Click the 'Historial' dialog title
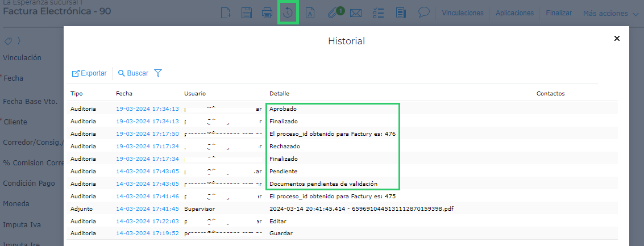644x246 pixels. click(x=346, y=41)
